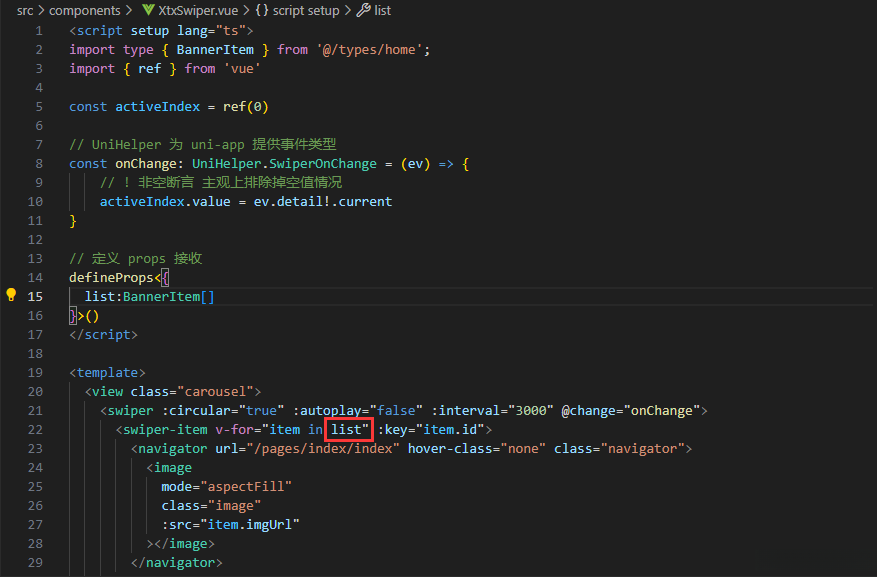This screenshot has width=877, height=577.
Task: Click 'activeIndex' in the const declaration
Action: (157, 107)
